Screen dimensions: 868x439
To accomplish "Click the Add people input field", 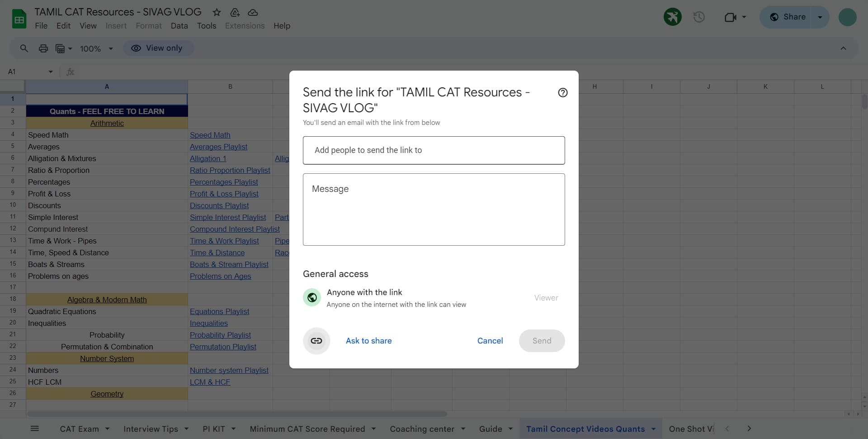I will click(434, 150).
